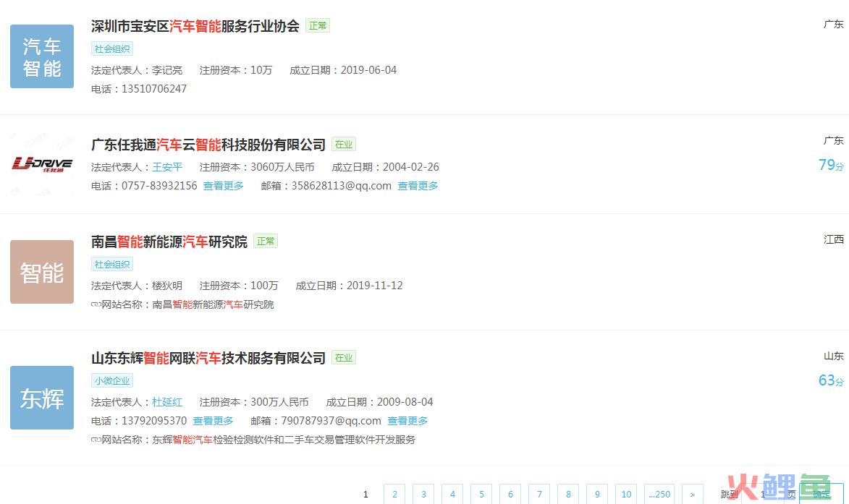The height and width of the screenshot is (504, 849).
Task: Click 在业 status badge of 山东东辉
Action: point(344,357)
